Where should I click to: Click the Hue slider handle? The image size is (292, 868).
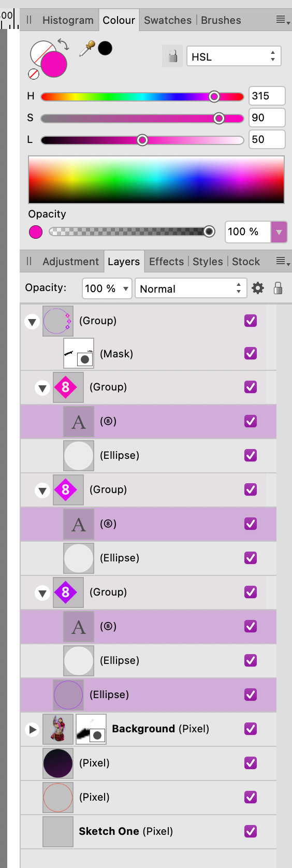point(214,96)
